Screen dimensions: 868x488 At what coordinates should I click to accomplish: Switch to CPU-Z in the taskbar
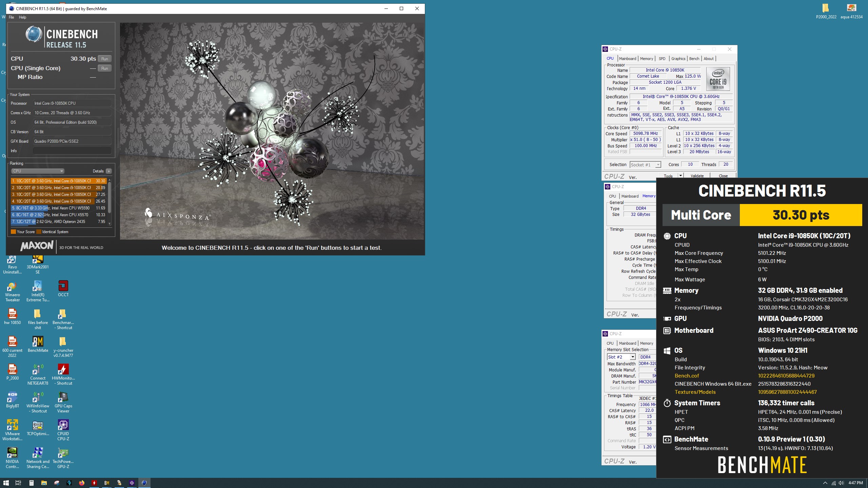pyautogui.click(x=132, y=483)
